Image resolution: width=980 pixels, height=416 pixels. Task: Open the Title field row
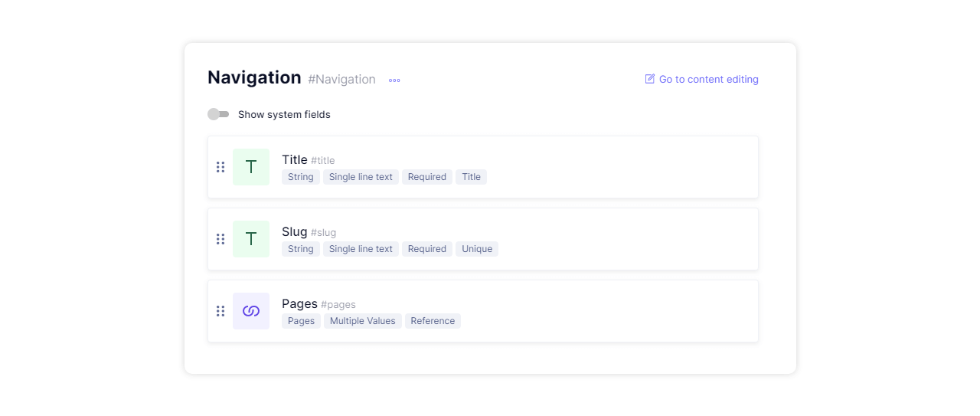pyautogui.click(x=483, y=167)
